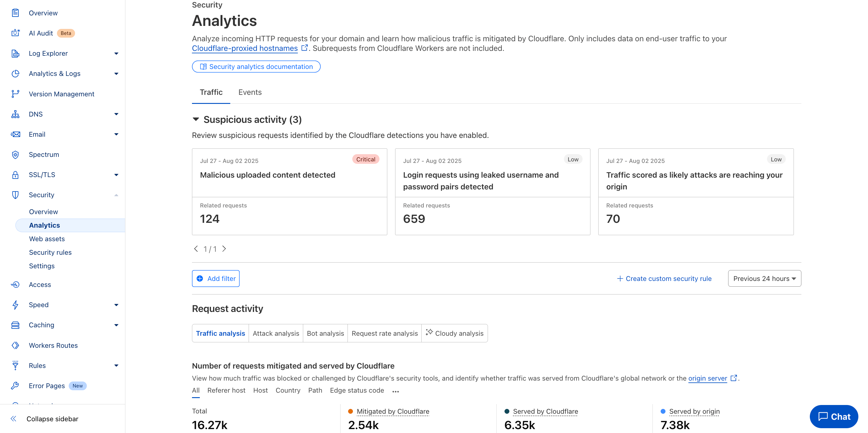Click the Error Pages wrench icon
This screenshot has width=868, height=433.
[x=15, y=385]
